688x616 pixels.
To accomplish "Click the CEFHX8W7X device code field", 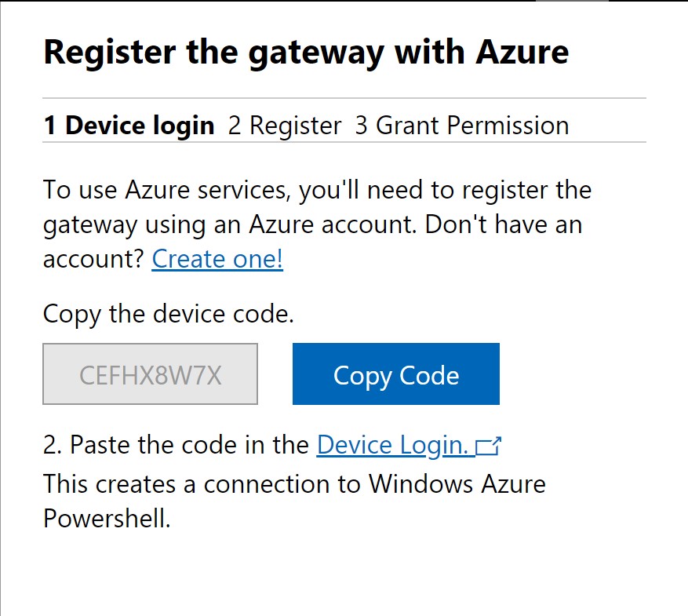I will point(150,374).
